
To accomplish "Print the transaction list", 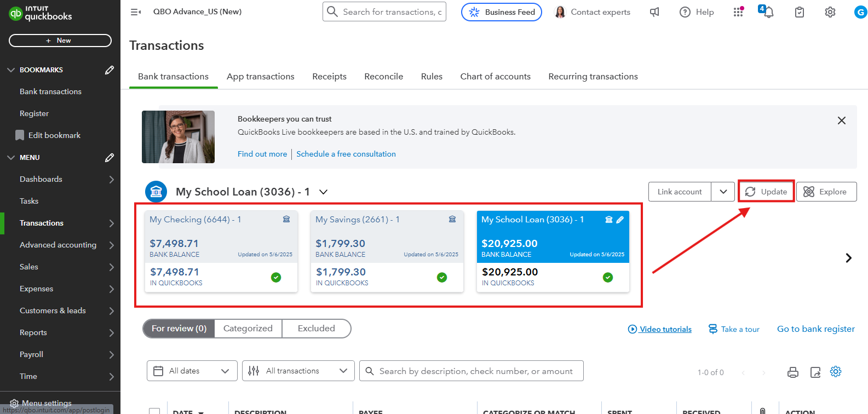I will pos(793,372).
